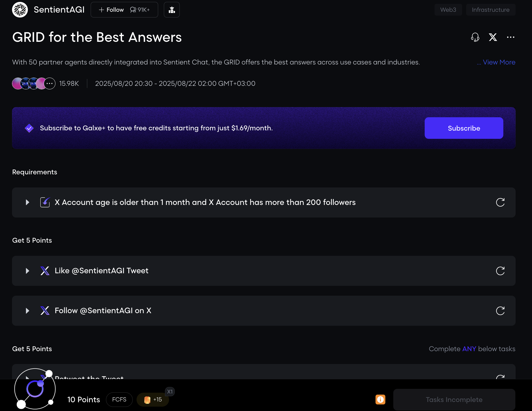Click the support headset icon
This screenshot has height=411, width=532.
point(475,37)
